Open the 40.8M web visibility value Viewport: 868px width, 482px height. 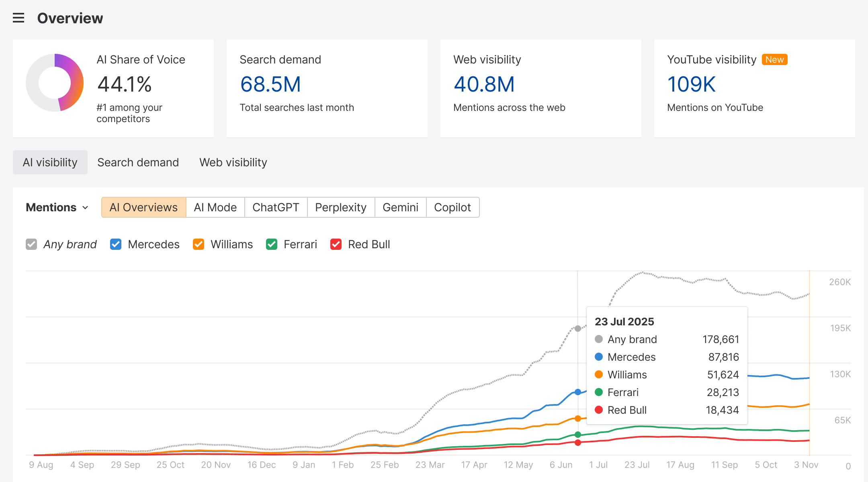484,84
